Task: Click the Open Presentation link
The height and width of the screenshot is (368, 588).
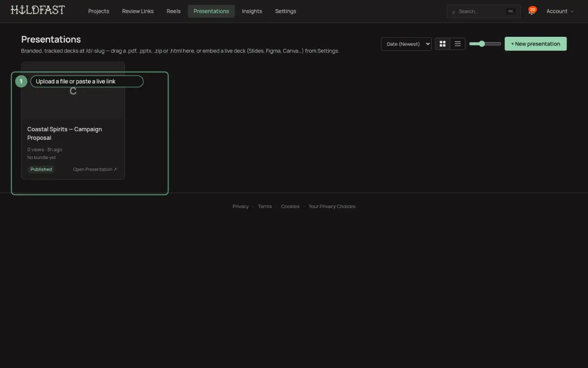Action: pyautogui.click(x=95, y=169)
